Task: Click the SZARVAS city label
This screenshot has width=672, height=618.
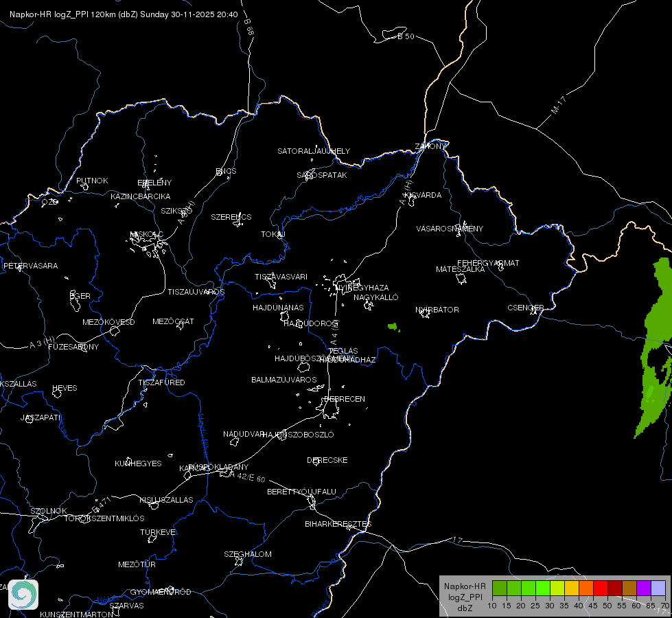Action: tap(126, 606)
